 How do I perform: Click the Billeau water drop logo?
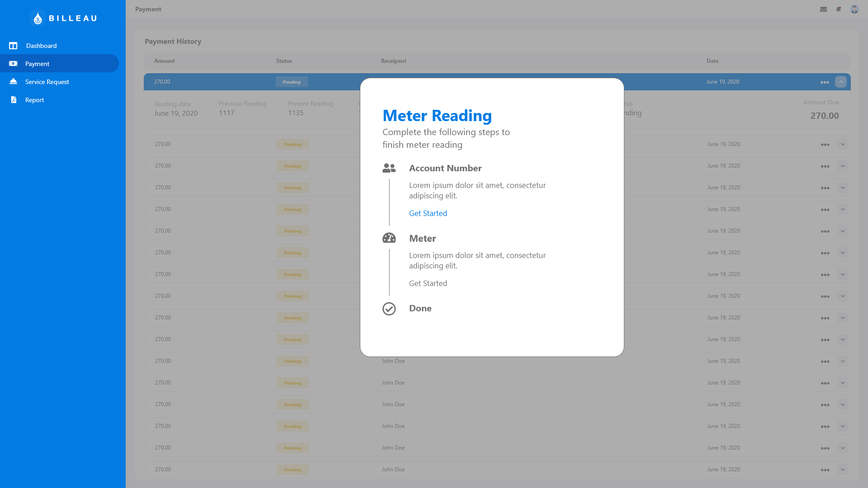click(38, 18)
